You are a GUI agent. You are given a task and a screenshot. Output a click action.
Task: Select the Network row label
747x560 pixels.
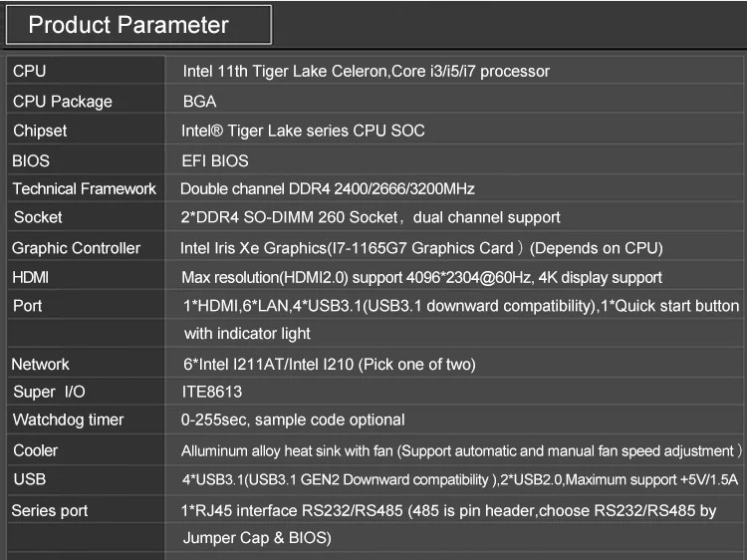click(41, 365)
